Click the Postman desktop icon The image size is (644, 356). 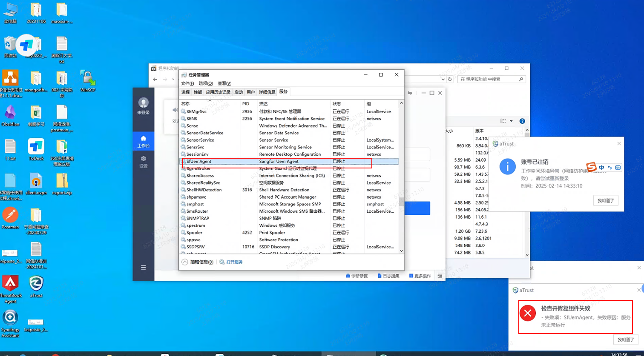(x=10, y=215)
